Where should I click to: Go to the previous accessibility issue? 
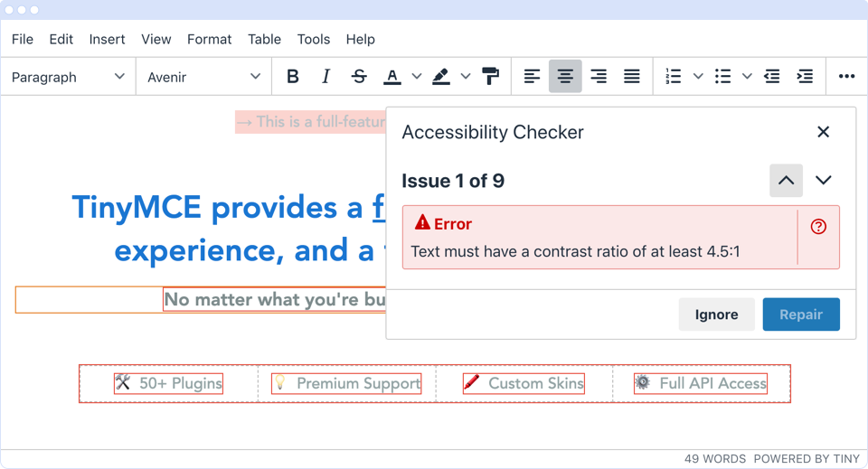[786, 181]
